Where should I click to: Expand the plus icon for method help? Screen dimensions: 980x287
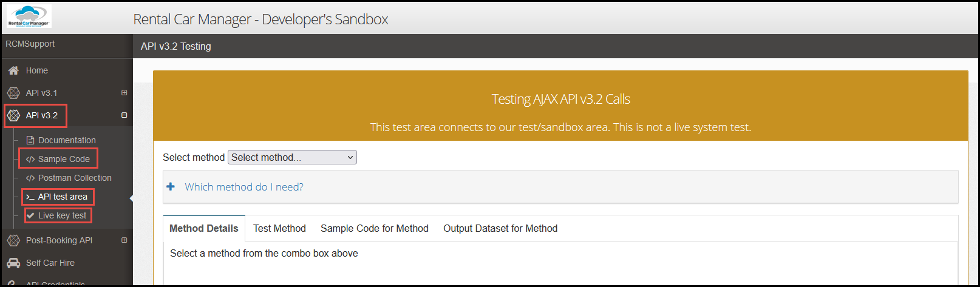pos(171,187)
